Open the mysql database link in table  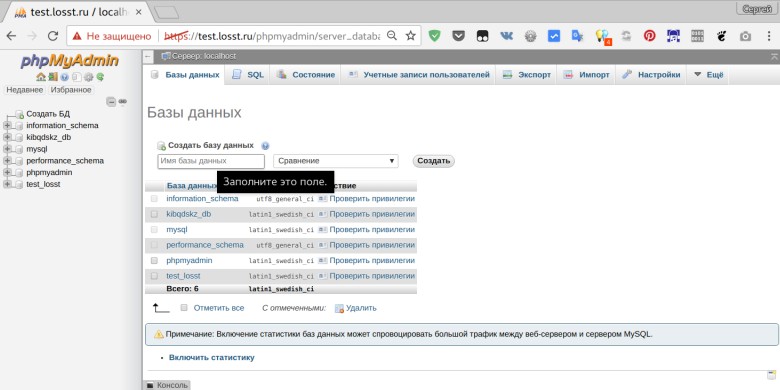[177, 230]
